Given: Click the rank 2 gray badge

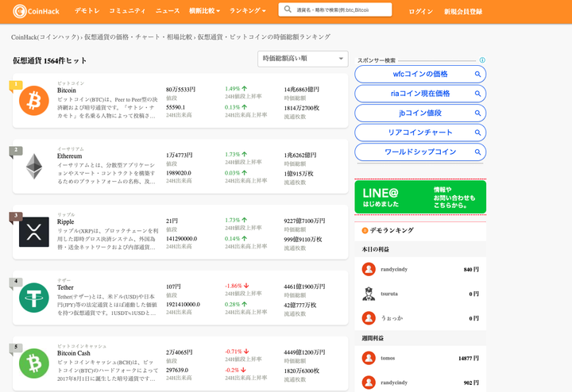Looking at the screenshot, I should coord(16,151).
